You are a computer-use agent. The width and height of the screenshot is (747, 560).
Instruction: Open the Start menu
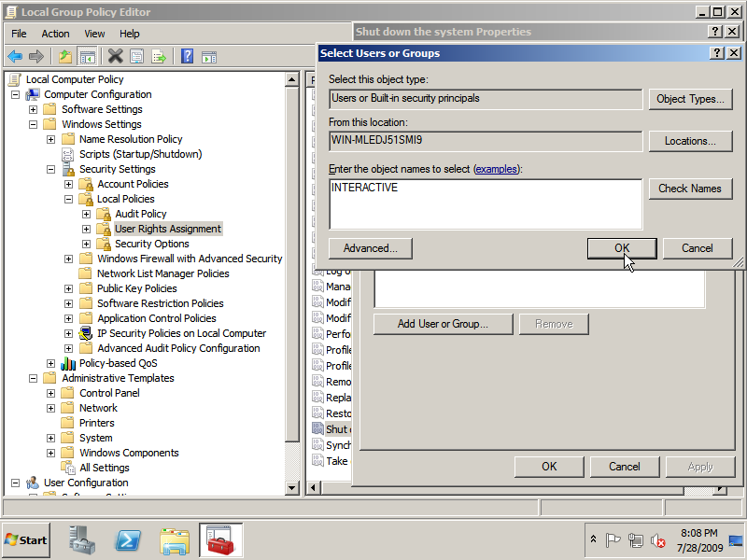coord(26,540)
